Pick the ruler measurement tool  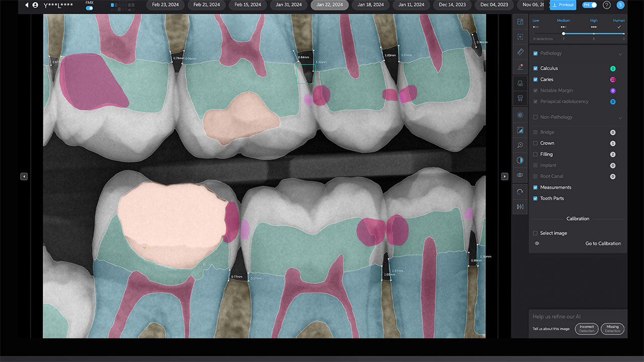point(520,52)
